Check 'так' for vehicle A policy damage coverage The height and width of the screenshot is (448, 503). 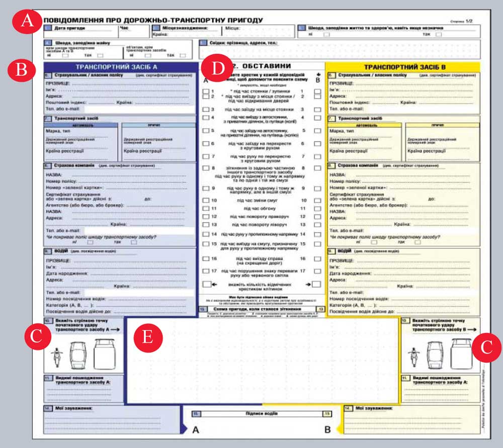click(x=134, y=242)
